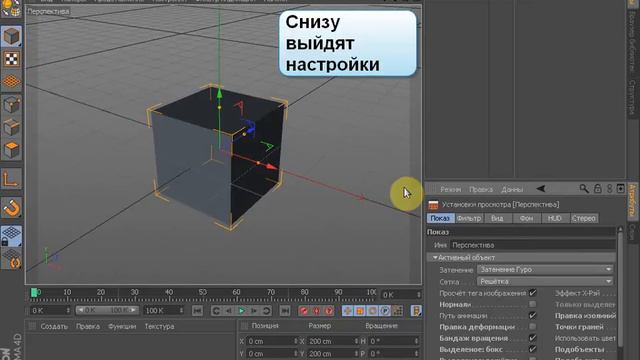
Task: Enable the Нормали checkbox
Action: pos(533,304)
